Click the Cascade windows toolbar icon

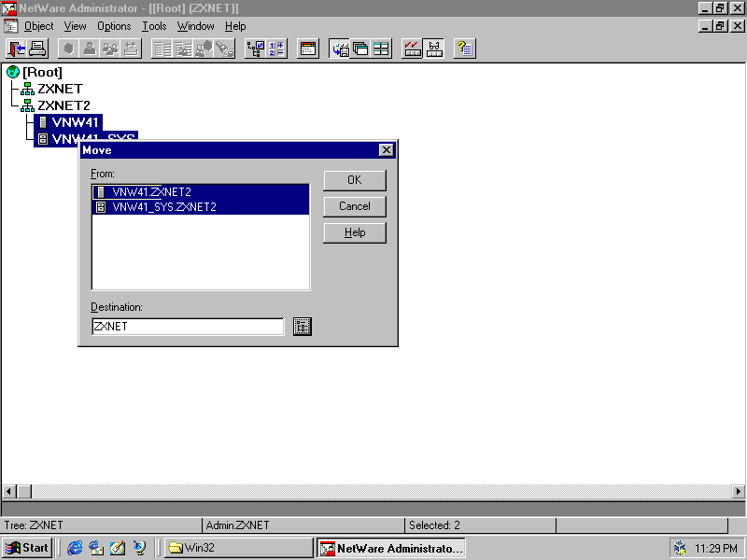point(360,49)
